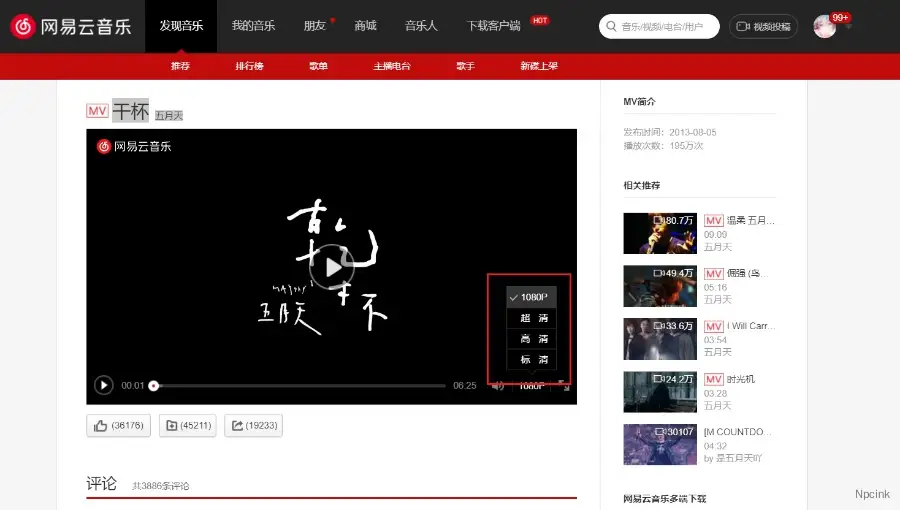Open the artist link 五月天 beside title

(169, 115)
